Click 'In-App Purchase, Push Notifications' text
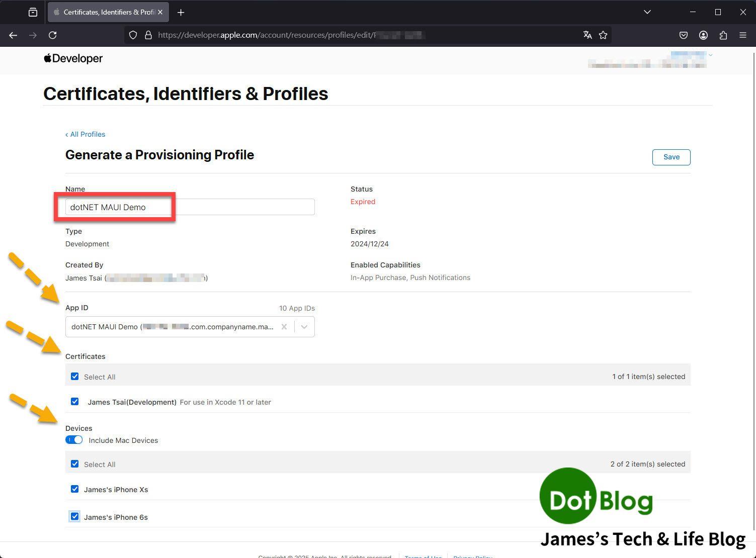This screenshot has height=558, width=756. point(410,277)
